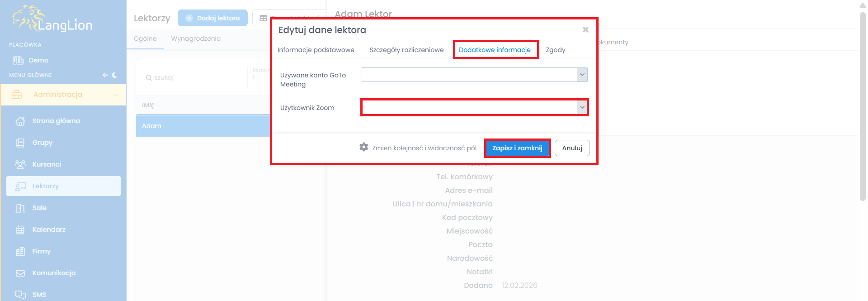868x301 pixels.
Task: Open the Zgody tab
Action: [x=555, y=50]
